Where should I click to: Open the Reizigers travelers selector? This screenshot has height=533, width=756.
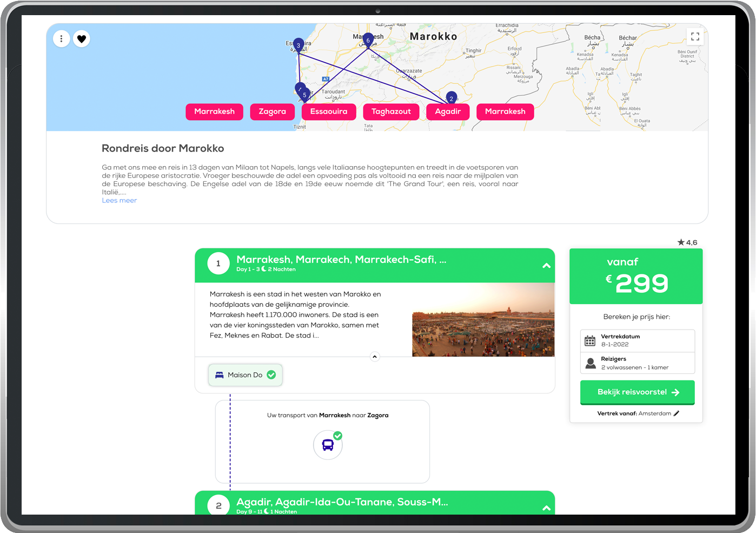638,363
